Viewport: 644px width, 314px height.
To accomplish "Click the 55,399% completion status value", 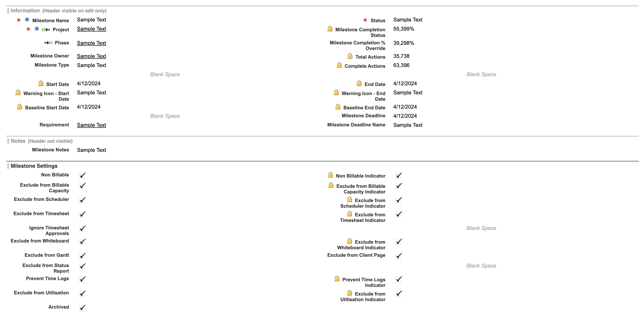I will pos(403,29).
